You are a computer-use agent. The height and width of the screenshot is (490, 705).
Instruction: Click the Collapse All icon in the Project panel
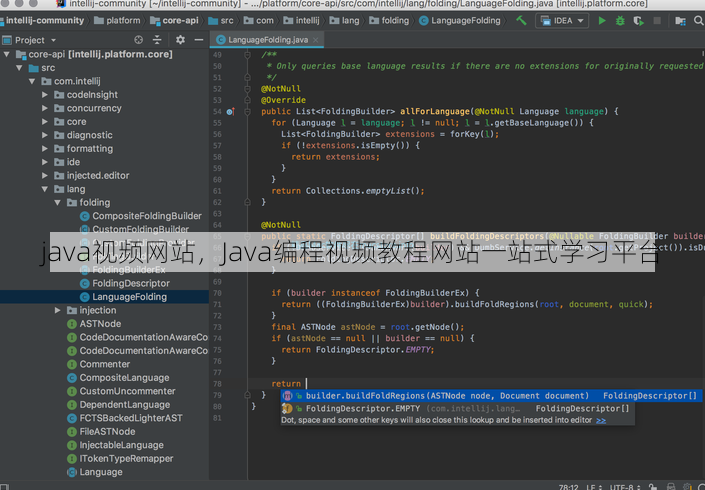point(157,40)
